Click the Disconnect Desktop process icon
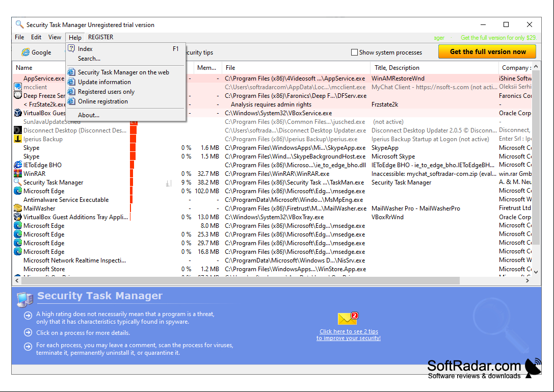 pyautogui.click(x=18, y=130)
